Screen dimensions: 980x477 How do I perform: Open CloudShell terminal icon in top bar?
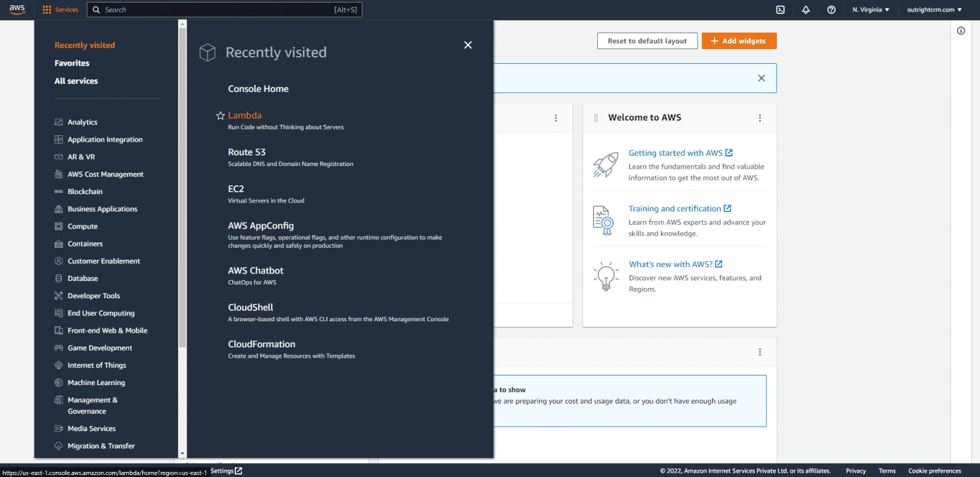click(x=780, y=10)
